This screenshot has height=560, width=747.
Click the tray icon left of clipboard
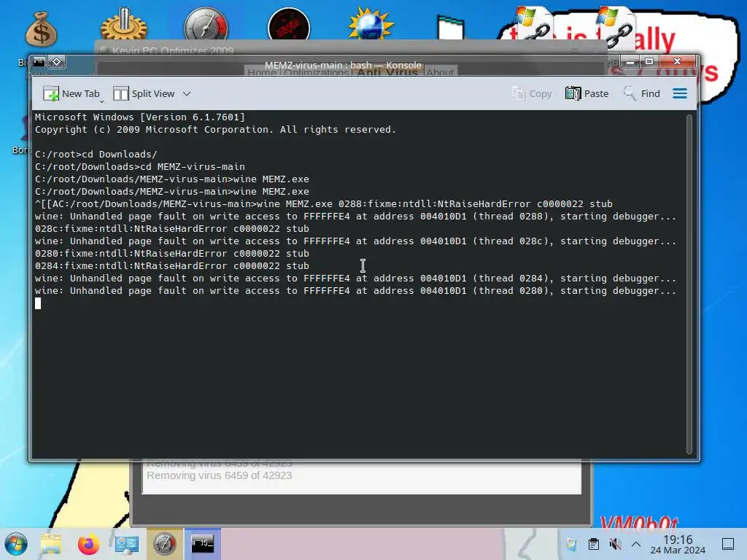[x=571, y=544]
